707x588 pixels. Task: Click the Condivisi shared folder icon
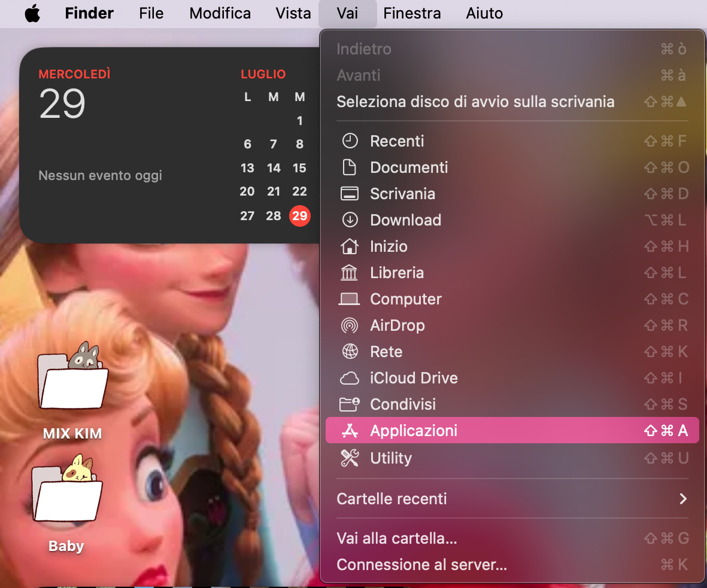(x=350, y=404)
